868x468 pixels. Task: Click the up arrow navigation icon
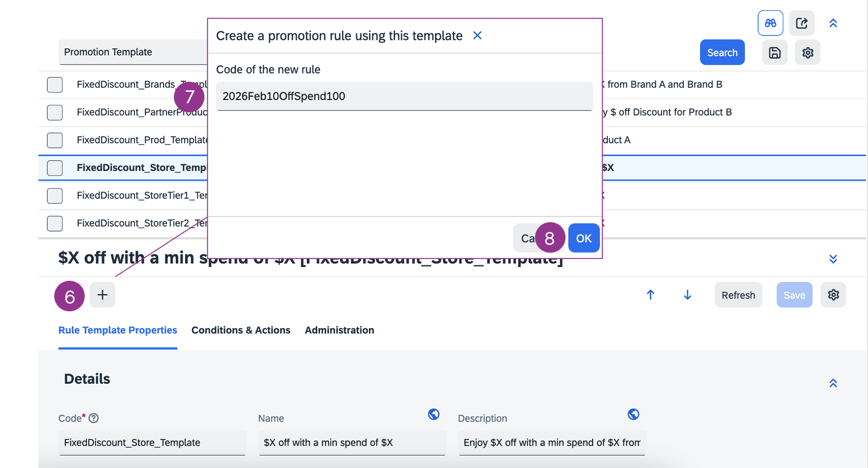(650, 295)
